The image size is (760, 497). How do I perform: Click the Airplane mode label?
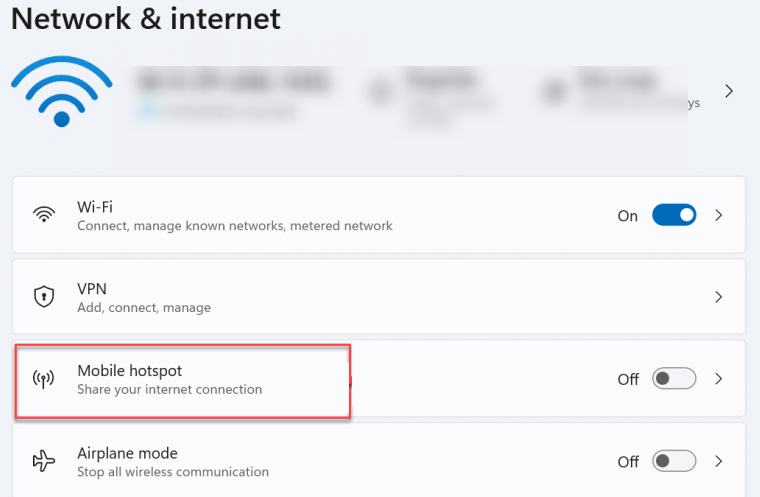coord(127,453)
